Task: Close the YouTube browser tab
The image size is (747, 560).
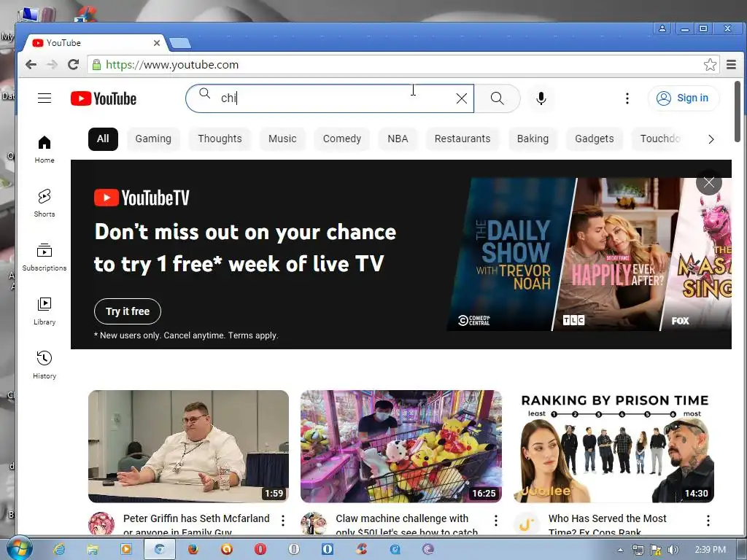Action: pos(156,43)
